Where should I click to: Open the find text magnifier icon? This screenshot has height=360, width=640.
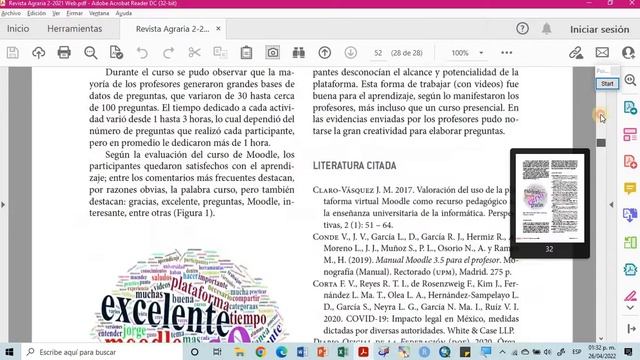coord(91,53)
